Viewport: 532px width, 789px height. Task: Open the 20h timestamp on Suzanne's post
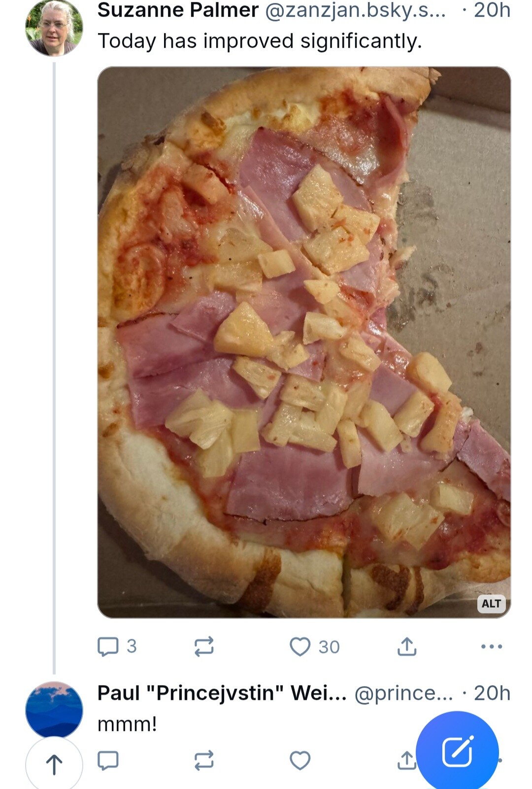coord(492,10)
